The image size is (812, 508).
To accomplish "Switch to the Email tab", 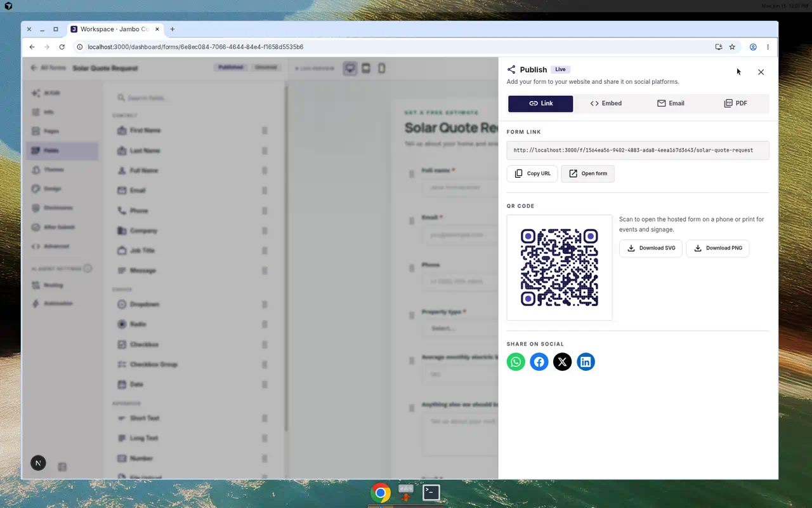I will point(671,104).
